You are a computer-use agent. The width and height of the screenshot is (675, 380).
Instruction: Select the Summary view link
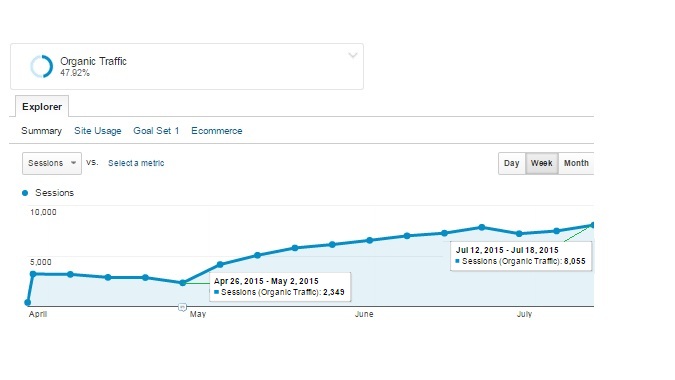pyautogui.click(x=41, y=131)
